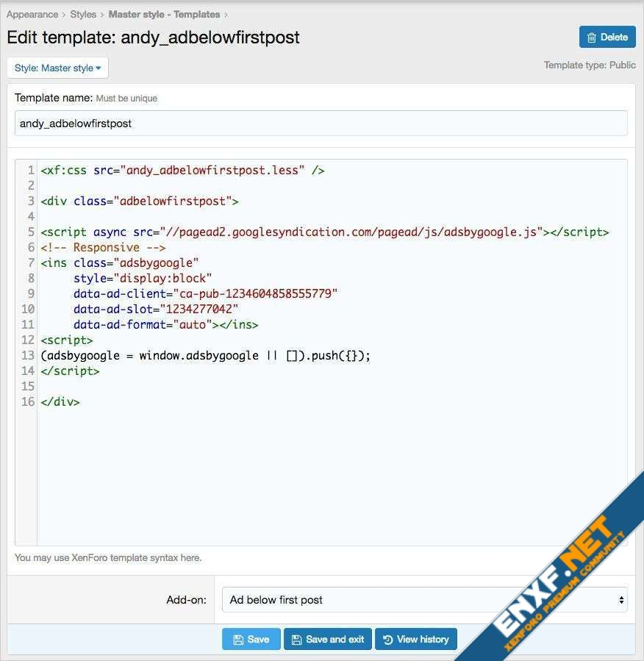The width and height of the screenshot is (644, 661).
Task: Click the clock icon on View history
Action: click(387, 640)
